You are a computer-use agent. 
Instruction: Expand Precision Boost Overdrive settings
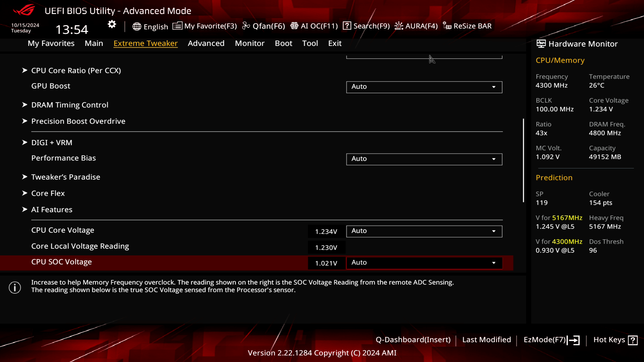78,121
